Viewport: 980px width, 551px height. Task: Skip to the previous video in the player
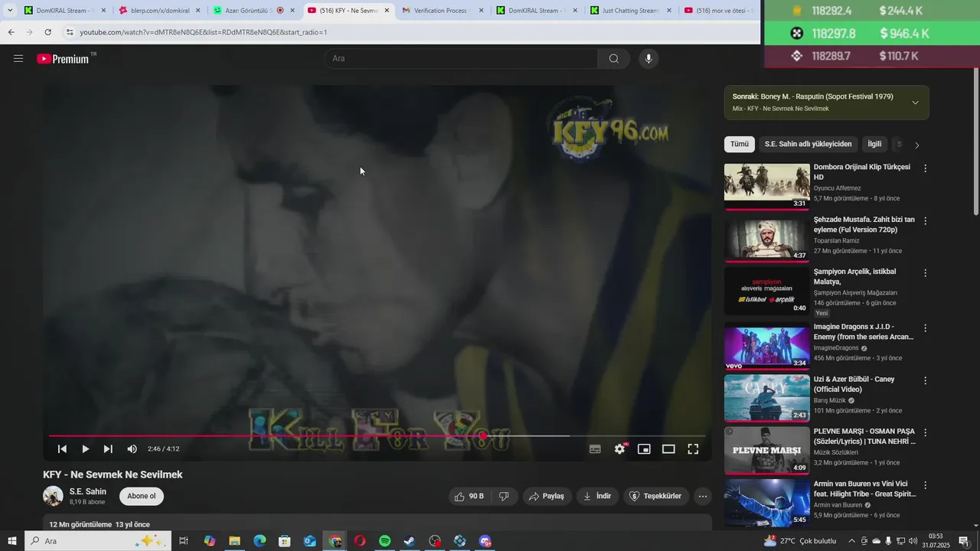(62, 449)
